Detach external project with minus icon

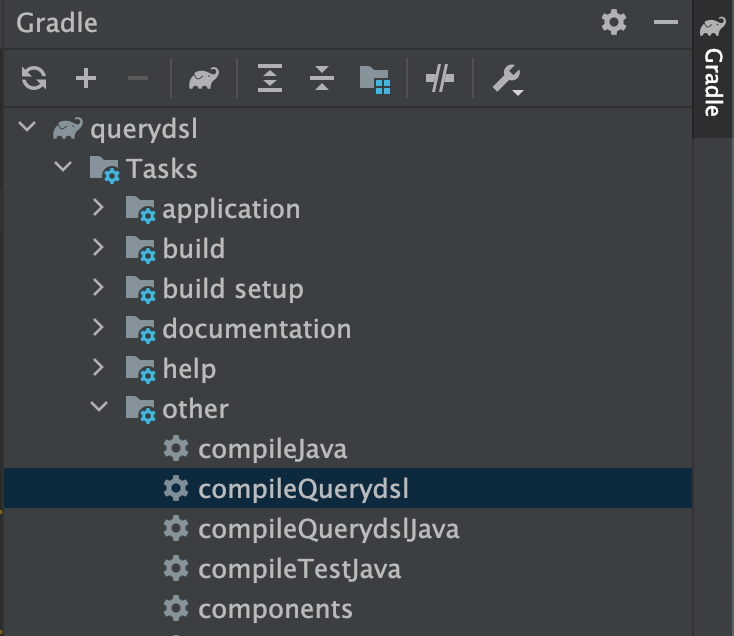(138, 78)
